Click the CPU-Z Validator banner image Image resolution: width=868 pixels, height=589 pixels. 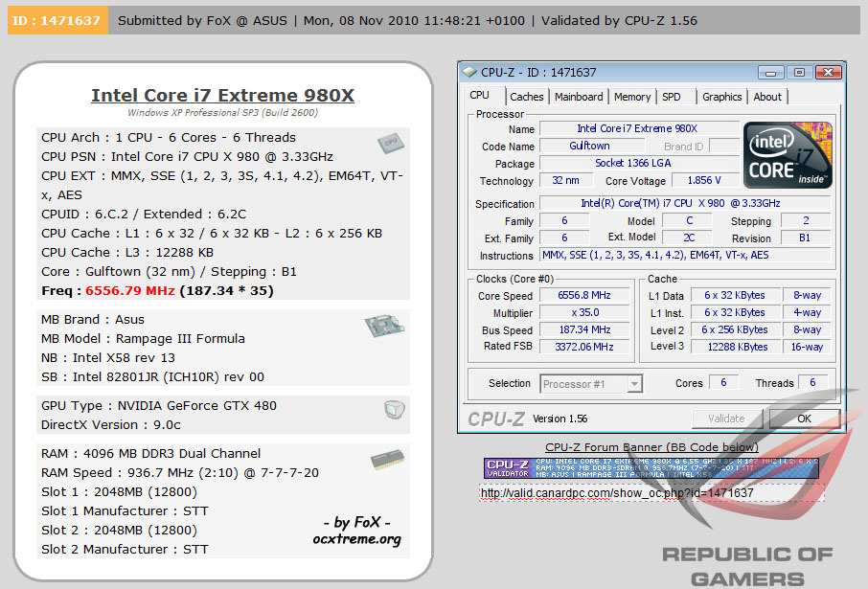click(651, 468)
